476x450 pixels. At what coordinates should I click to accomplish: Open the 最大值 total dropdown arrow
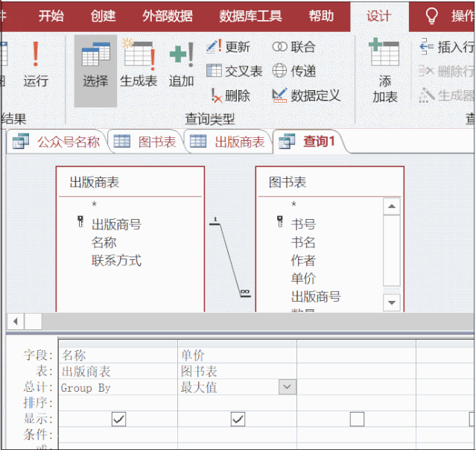click(x=287, y=387)
